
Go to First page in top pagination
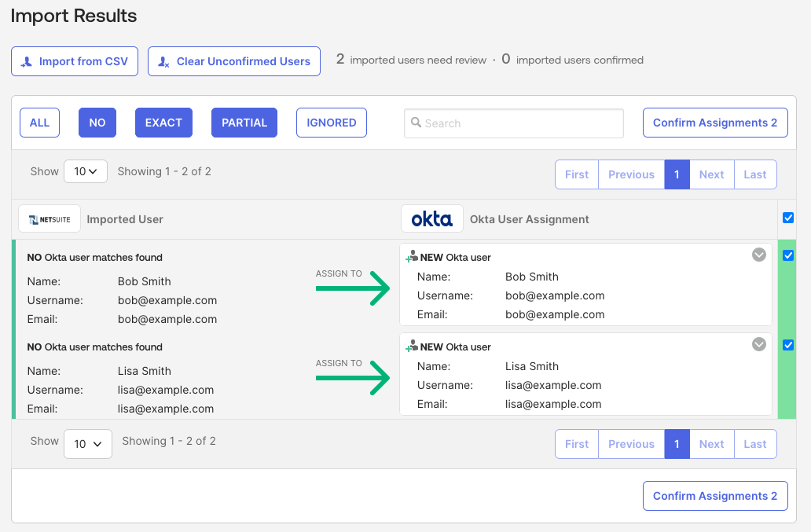(577, 174)
